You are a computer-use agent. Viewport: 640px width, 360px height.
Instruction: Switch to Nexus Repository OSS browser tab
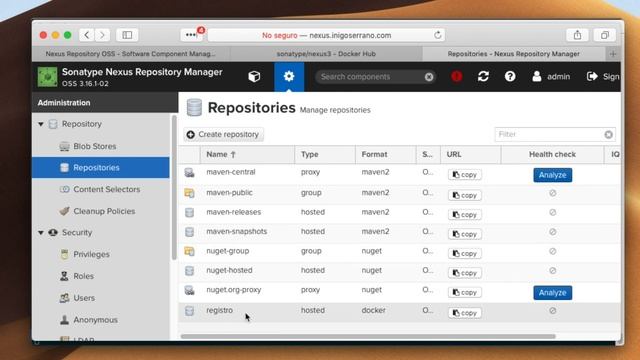click(x=131, y=53)
